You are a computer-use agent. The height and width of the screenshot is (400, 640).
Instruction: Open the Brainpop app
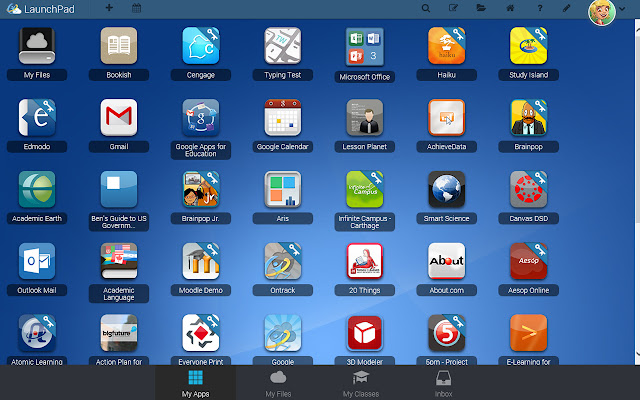pos(529,118)
